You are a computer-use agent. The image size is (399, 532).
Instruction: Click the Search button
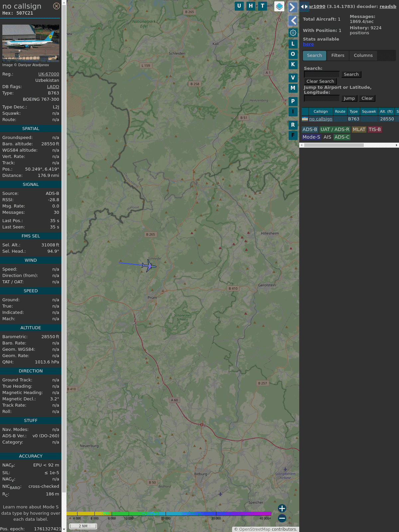(351, 74)
